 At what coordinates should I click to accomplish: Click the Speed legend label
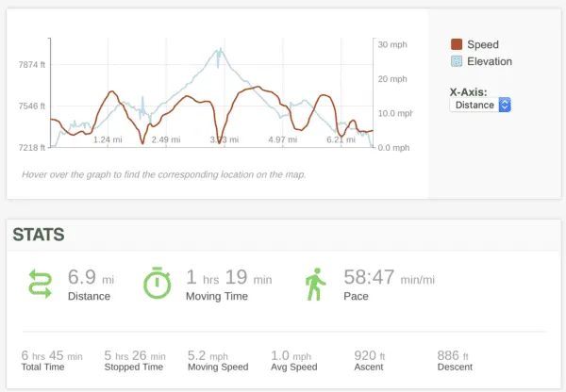point(483,44)
